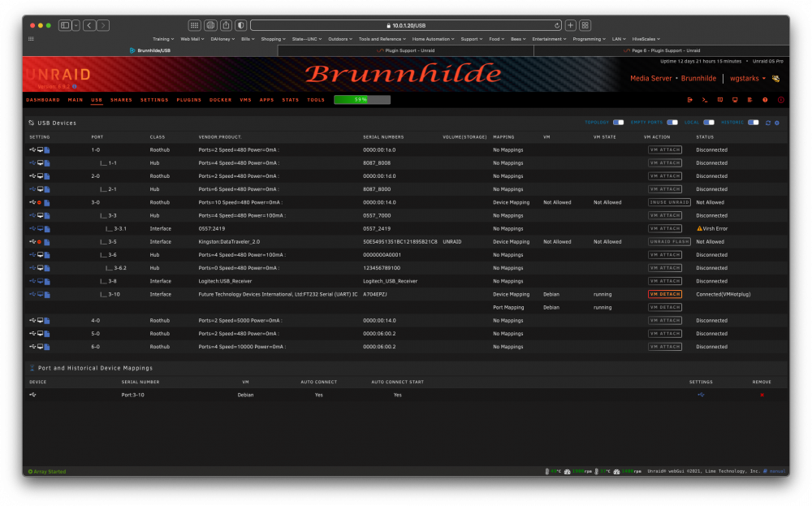Click the refresh icon in USB Devices header
812x506 pixels.
[x=768, y=123]
